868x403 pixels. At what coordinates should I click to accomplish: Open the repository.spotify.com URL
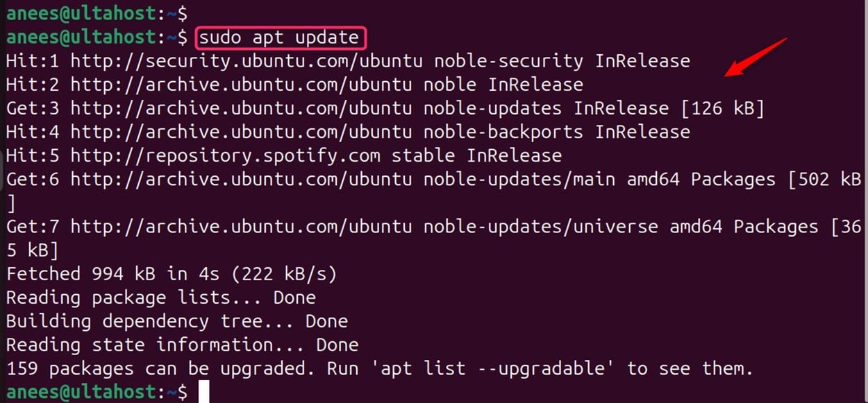tap(225, 155)
